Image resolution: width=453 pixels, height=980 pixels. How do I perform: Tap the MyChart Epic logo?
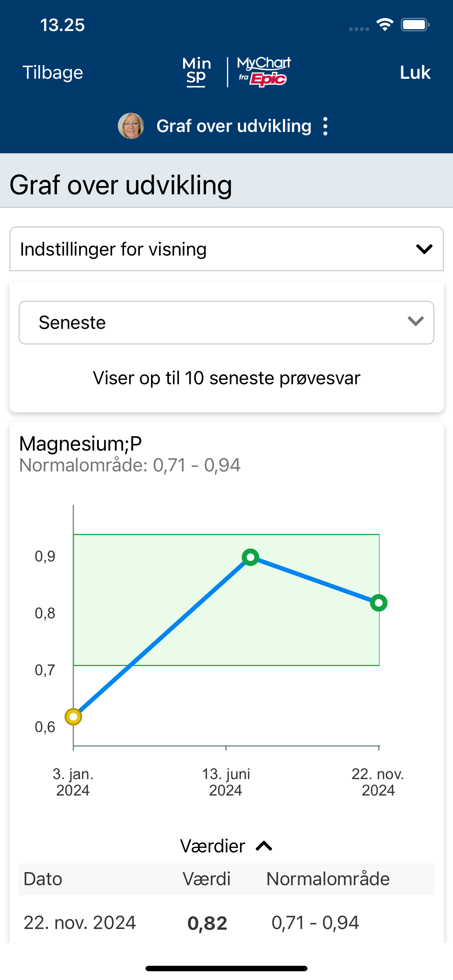[x=264, y=72]
